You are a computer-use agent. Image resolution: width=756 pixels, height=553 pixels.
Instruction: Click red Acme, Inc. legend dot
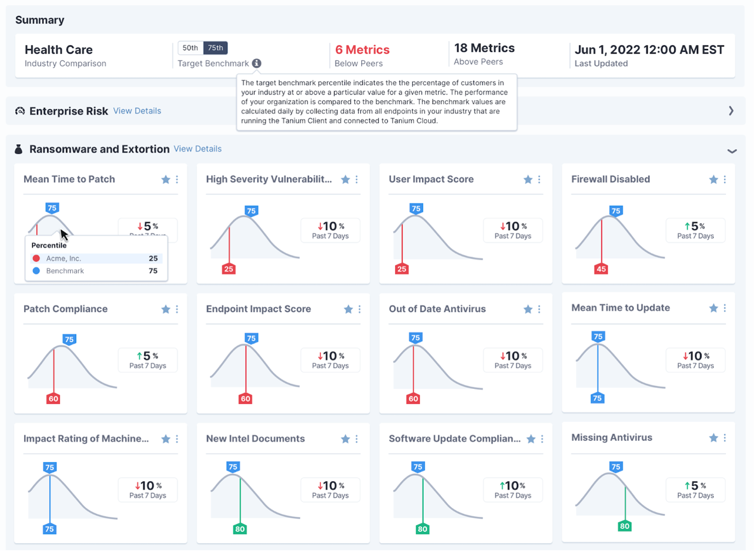(36, 258)
